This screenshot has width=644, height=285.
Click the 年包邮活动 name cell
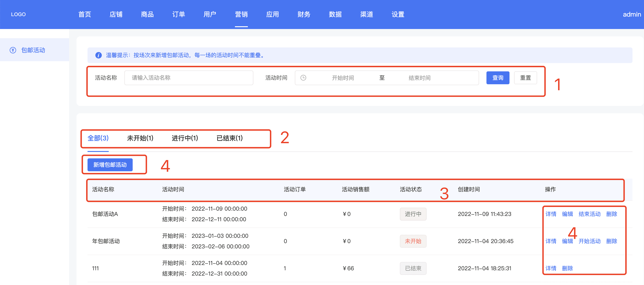[106, 241]
